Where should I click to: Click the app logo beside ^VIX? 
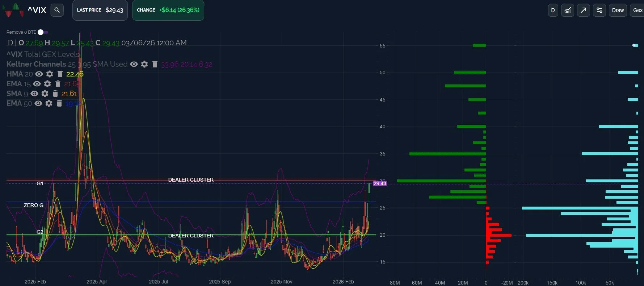[x=13, y=10]
